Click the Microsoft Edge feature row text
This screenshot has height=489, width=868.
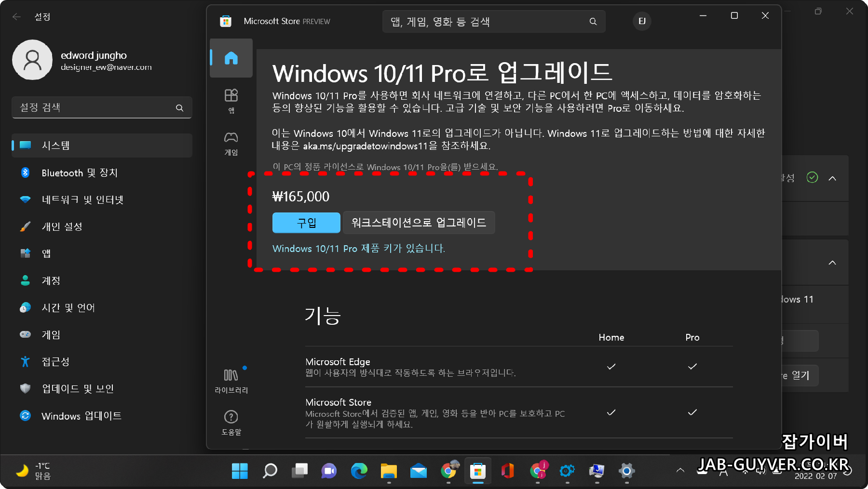point(410,367)
